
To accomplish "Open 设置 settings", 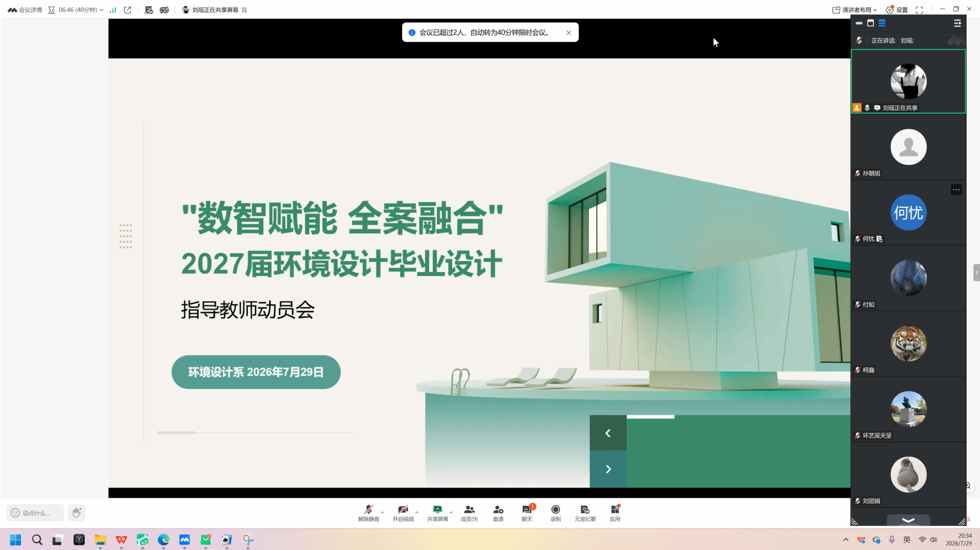I will [x=897, y=10].
